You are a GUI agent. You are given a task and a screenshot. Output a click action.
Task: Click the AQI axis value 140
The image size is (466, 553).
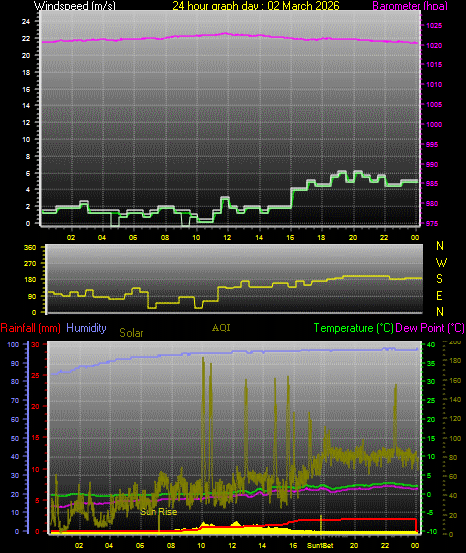pyautogui.click(x=455, y=400)
